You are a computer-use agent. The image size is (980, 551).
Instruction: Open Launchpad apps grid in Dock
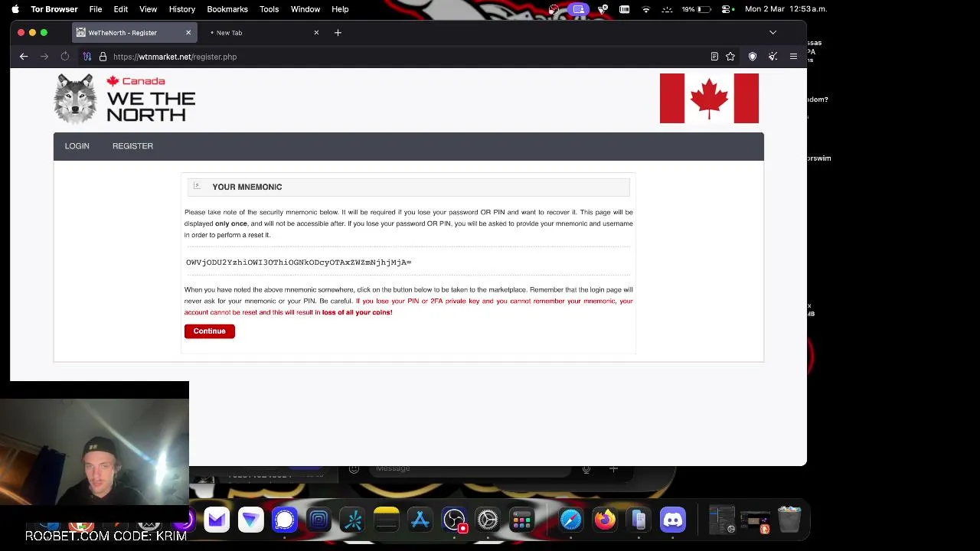pyautogui.click(x=521, y=520)
